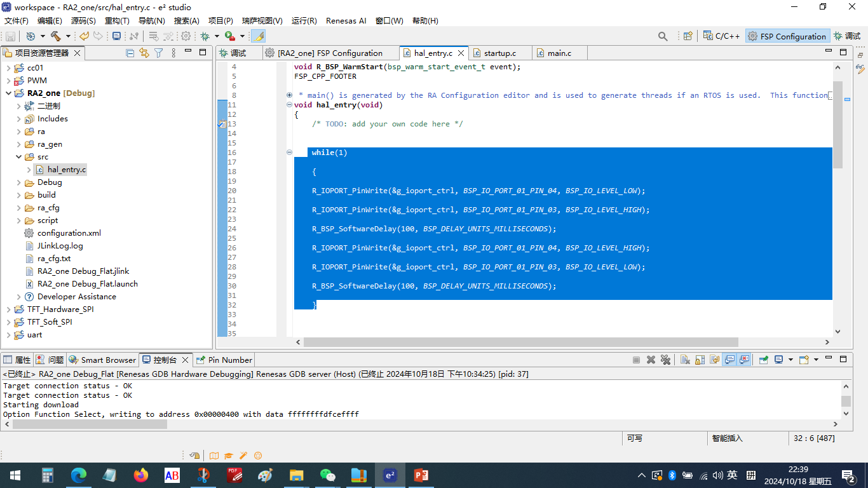Screen dimensions: 868x488
Task: Expand the TFT_Hardware_SPI project
Action: [x=8, y=309]
